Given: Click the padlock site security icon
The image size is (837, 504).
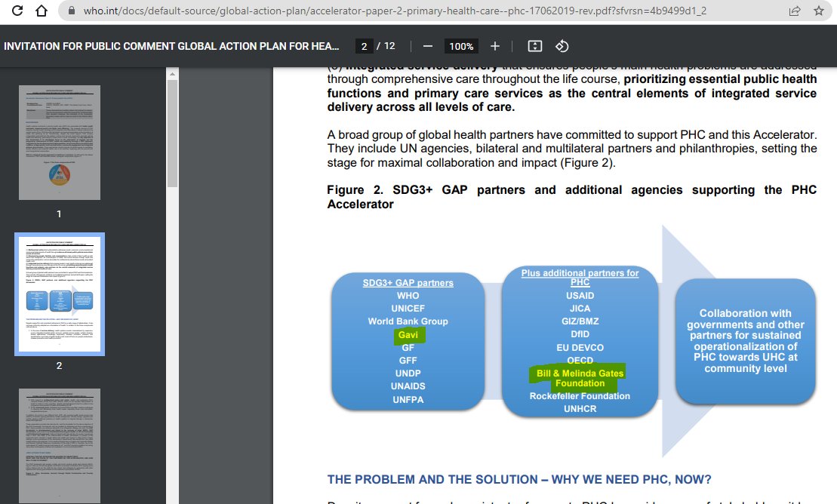Looking at the screenshot, I should (x=71, y=11).
